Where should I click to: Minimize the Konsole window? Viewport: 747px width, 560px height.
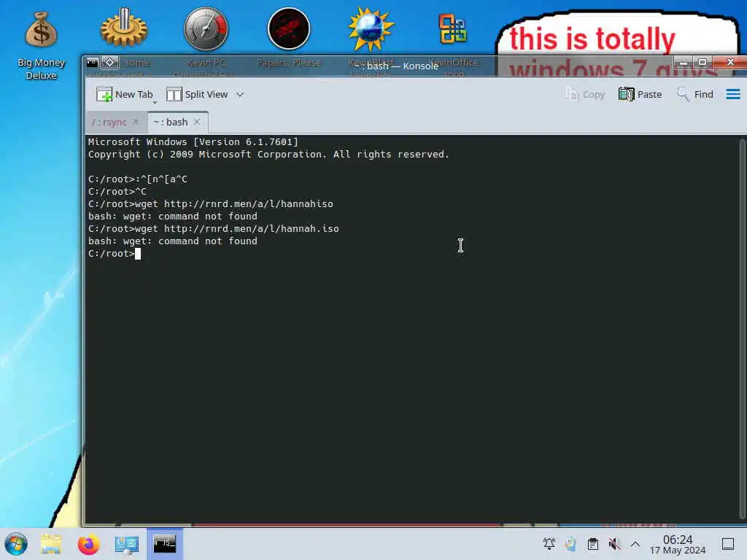[x=683, y=62]
